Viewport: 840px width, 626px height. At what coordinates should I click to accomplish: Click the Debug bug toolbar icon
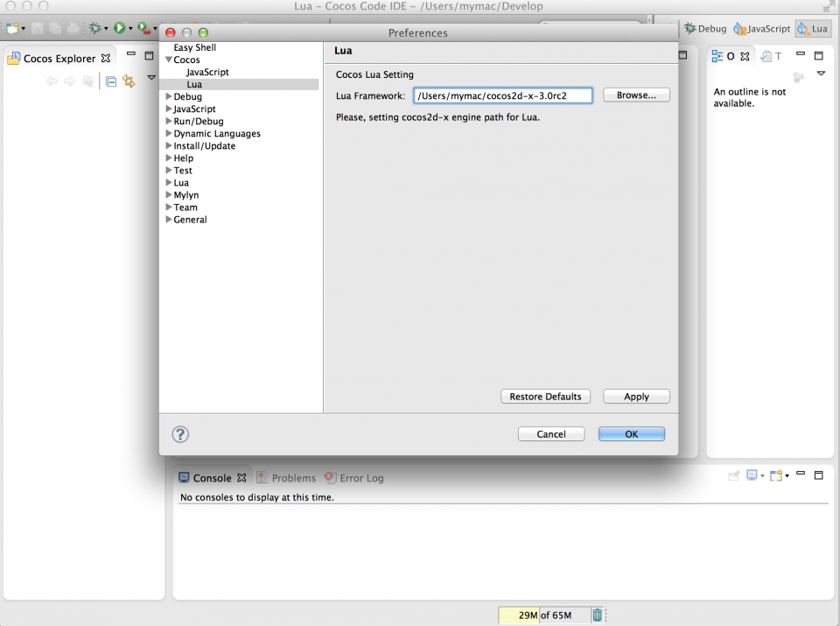tap(95, 29)
